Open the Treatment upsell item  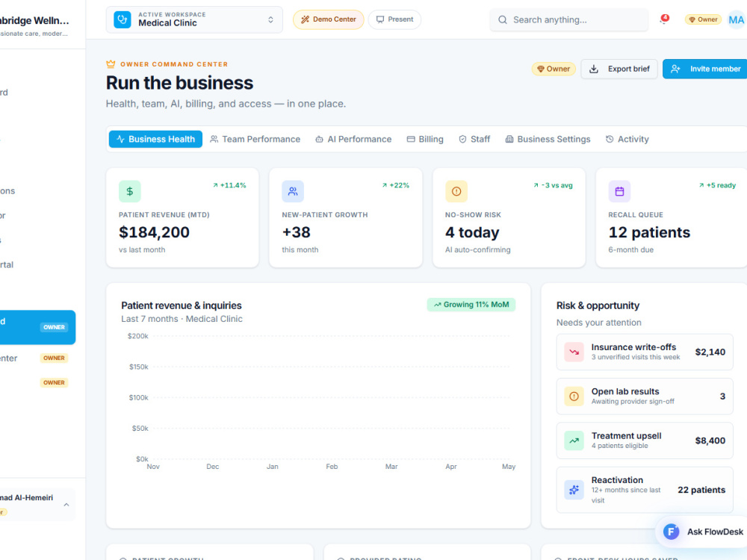(645, 441)
